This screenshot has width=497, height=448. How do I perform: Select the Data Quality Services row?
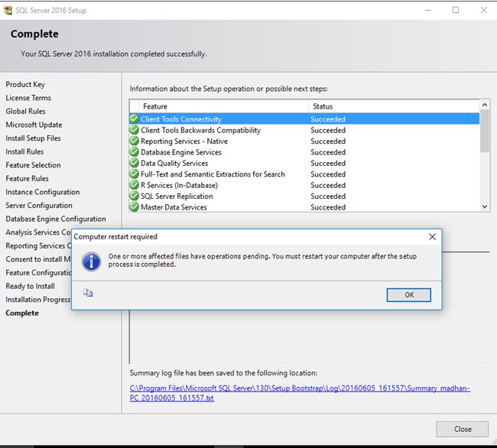point(304,163)
